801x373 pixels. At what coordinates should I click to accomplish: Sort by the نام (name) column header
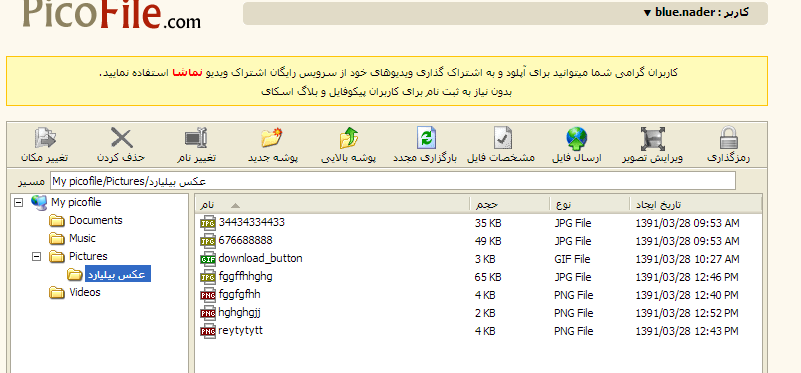[332, 205]
